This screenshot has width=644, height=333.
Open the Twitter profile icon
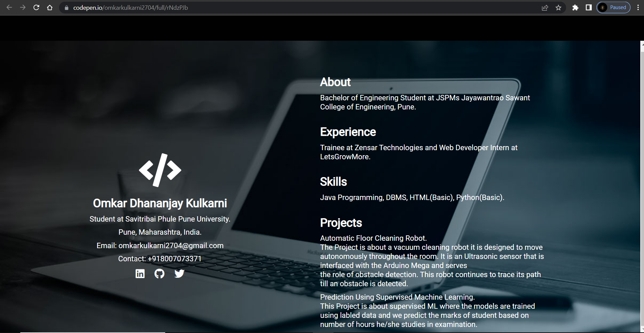[x=179, y=273]
